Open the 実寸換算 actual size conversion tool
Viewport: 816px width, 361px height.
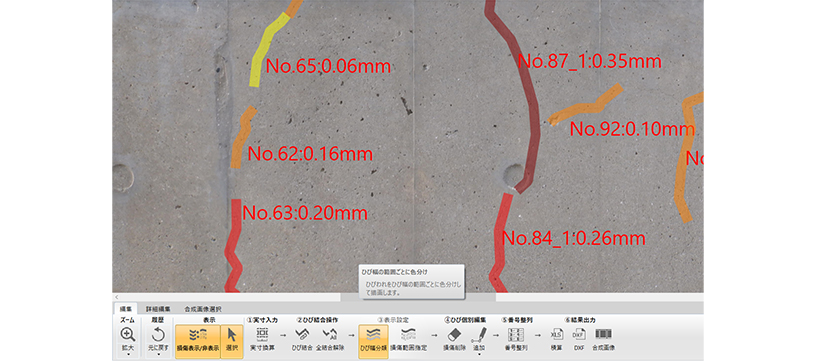coord(262,334)
